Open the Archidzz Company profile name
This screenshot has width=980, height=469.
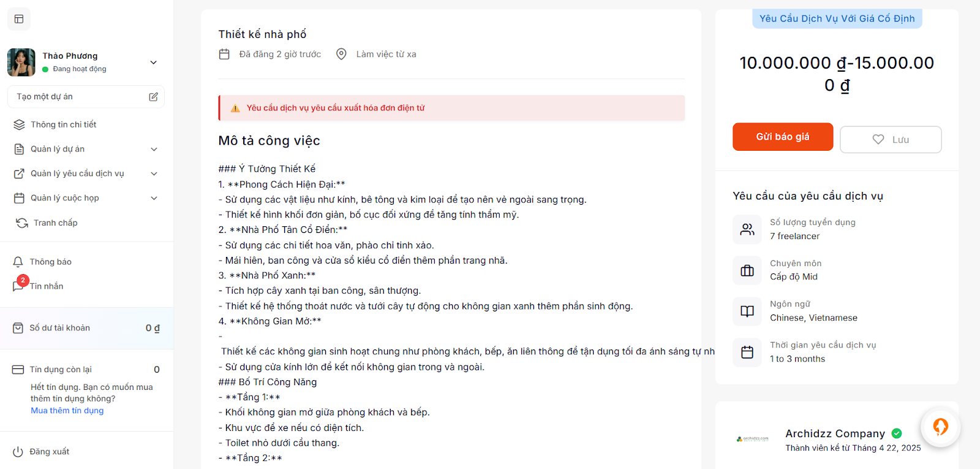click(x=835, y=433)
